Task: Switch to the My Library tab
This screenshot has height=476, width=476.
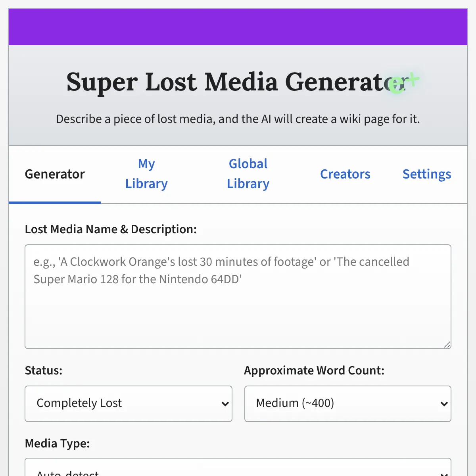Action: pyautogui.click(x=146, y=174)
